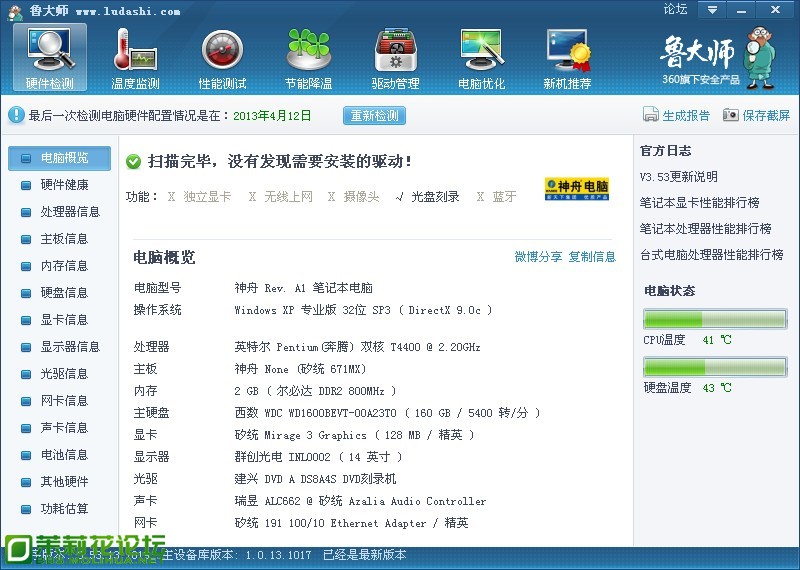The image size is (800, 570).
Task: Click 已经是最新版本 in the status bar
Action: [x=365, y=555]
